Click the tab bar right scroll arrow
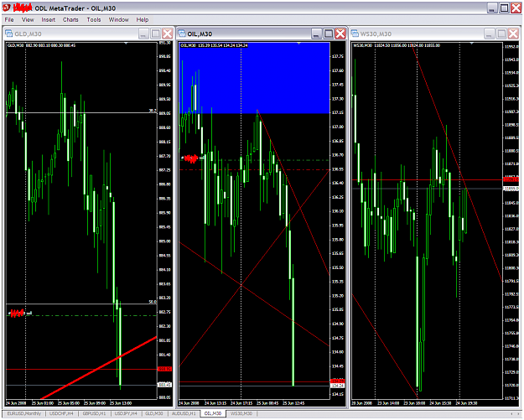 [x=517, y=414]
